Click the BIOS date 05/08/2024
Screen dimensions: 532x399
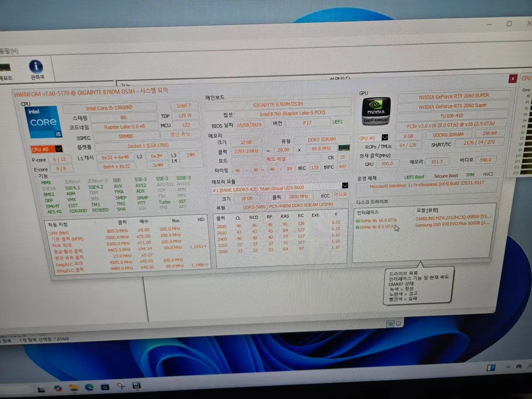click(x=250, y=125)
